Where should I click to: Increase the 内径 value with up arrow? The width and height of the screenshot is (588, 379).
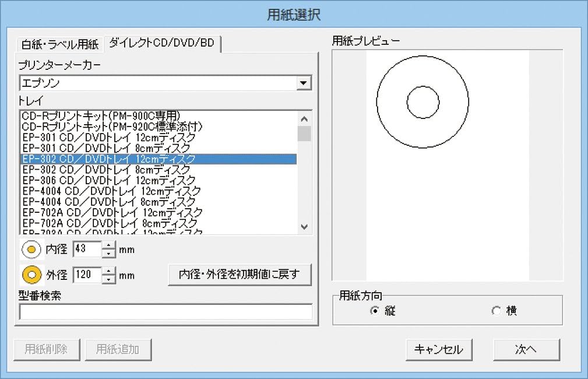[x=109, y=245]
